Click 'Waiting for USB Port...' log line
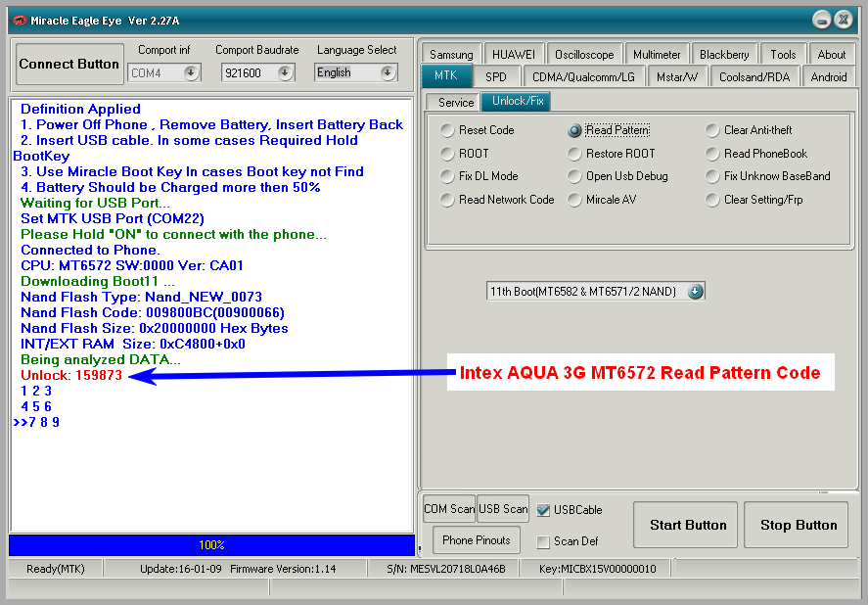The image size is (868, 605). (95, 203)
